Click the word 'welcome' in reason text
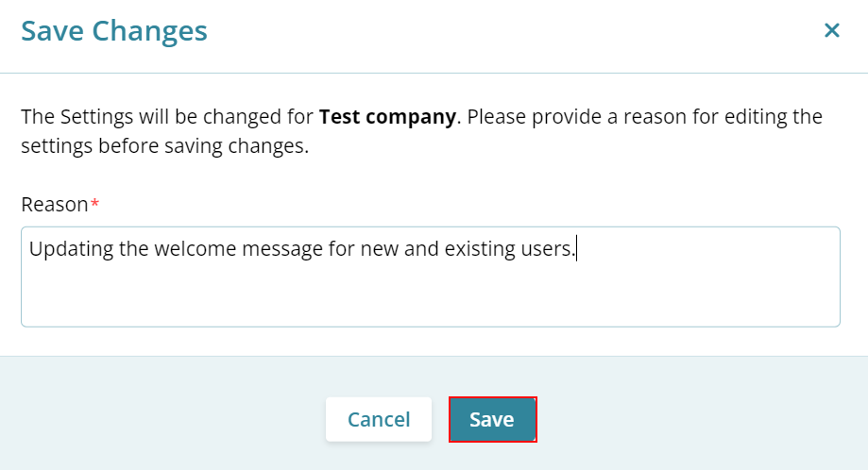Viewport: 868px width, 470px height. [x=196, y=249]
